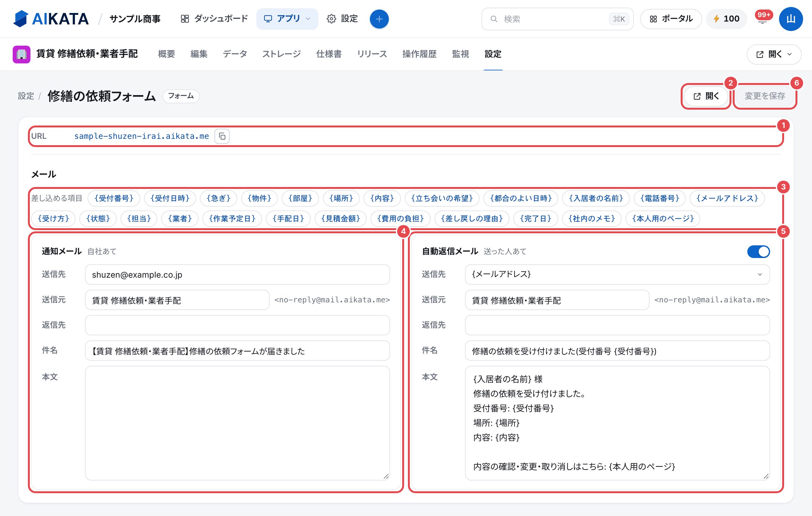The width and height of the screenshot is (812, 516).
Task: Open the user avatar 山 menu
Action: [x=790, y=19]
